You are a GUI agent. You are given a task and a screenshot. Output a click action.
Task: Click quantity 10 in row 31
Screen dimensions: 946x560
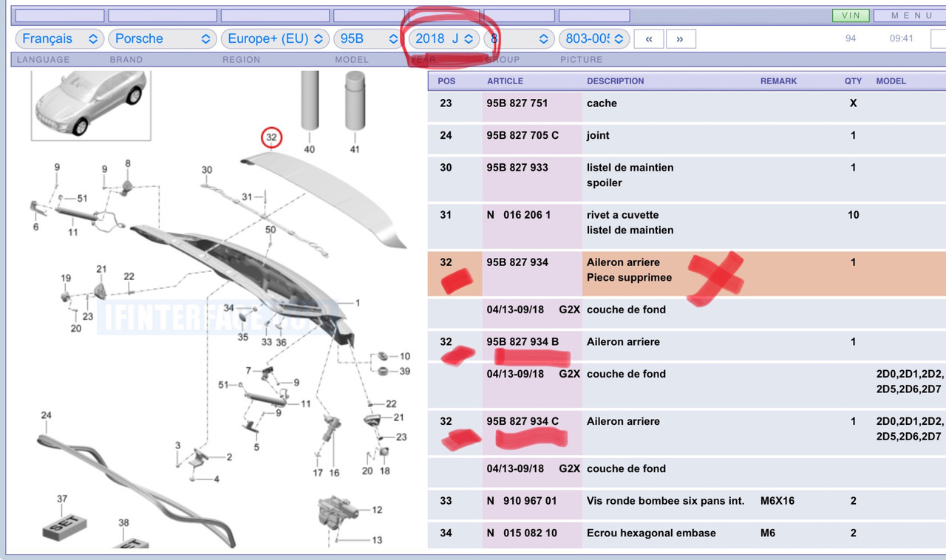click(x=854, y=215)
